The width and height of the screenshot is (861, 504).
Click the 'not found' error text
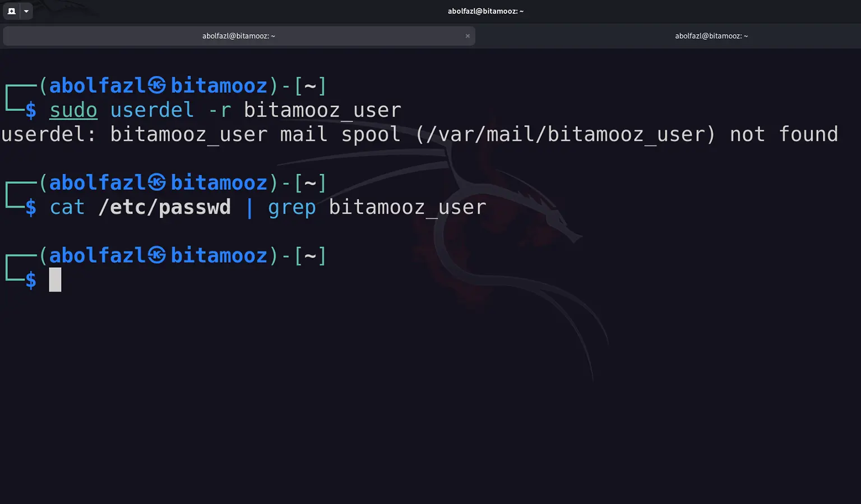[x=784, y=134]
